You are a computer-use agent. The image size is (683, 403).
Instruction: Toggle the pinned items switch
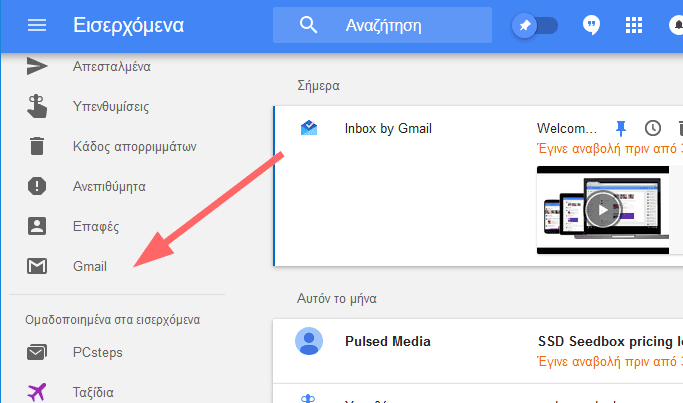535,25
